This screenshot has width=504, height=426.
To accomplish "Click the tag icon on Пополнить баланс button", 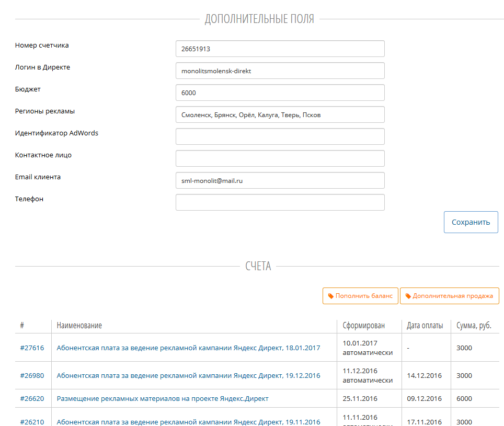I will tap(331, 296).
